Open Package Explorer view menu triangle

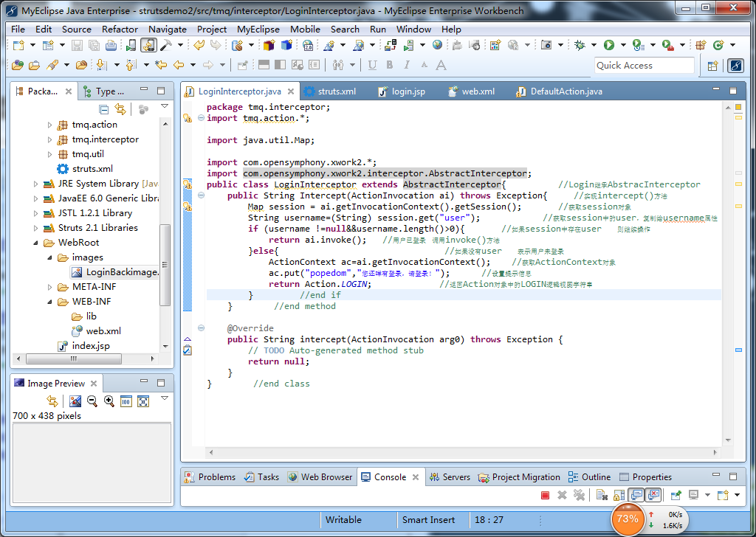[165, 106]
